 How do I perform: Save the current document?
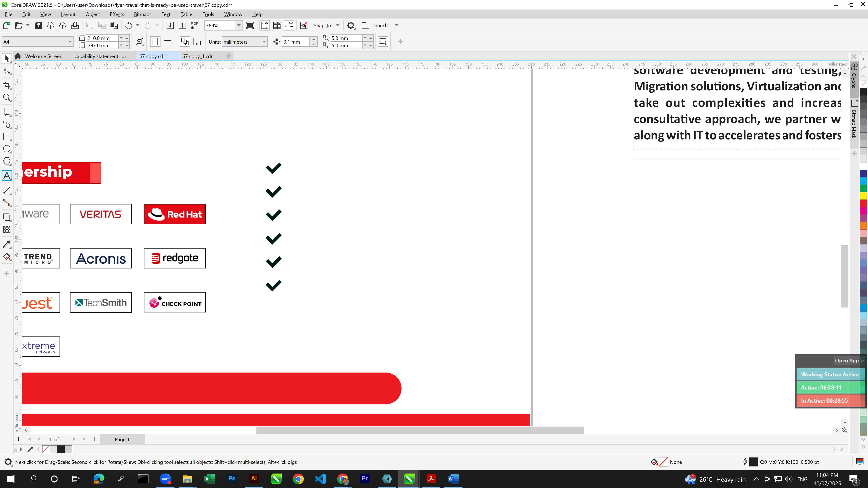pyautogui.click(x=38, y=25)
